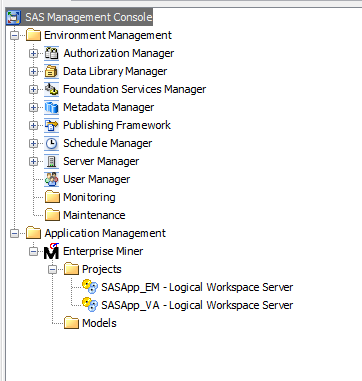This screenshot has height=381, width=362.
Task: Expand the Data Library Manager node
Action: click(33, 71)
